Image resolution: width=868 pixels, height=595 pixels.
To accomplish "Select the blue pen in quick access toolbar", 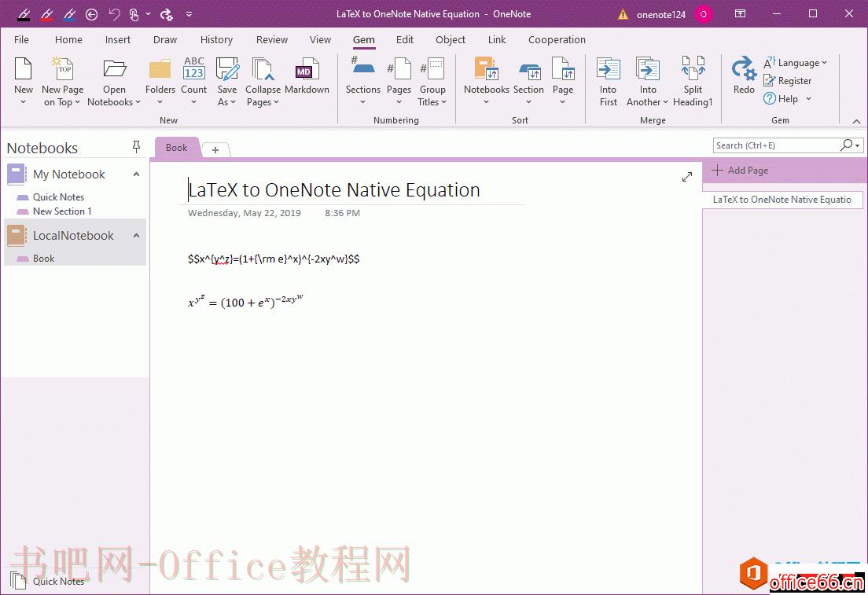I will pos(69,14).
